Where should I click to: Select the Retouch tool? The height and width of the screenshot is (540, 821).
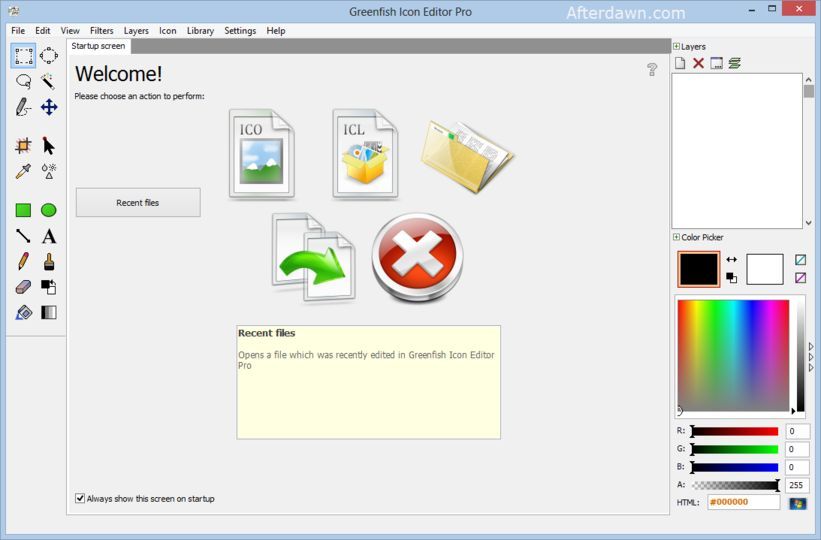click(49, 171)
